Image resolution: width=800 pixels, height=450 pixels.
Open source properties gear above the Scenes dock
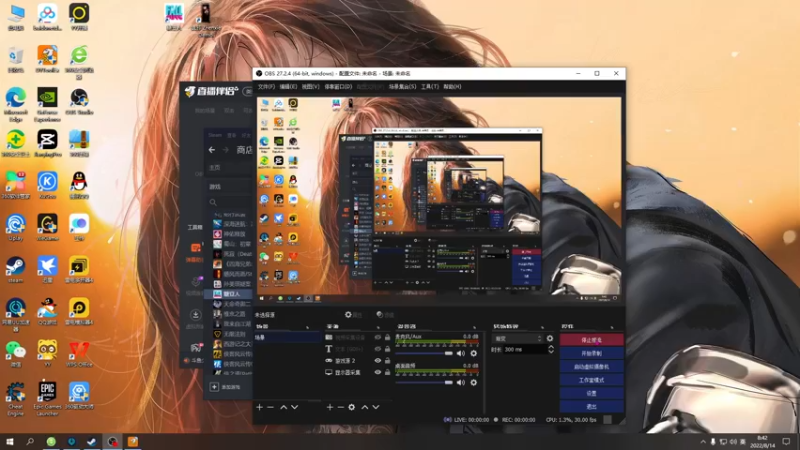point(353,315)
